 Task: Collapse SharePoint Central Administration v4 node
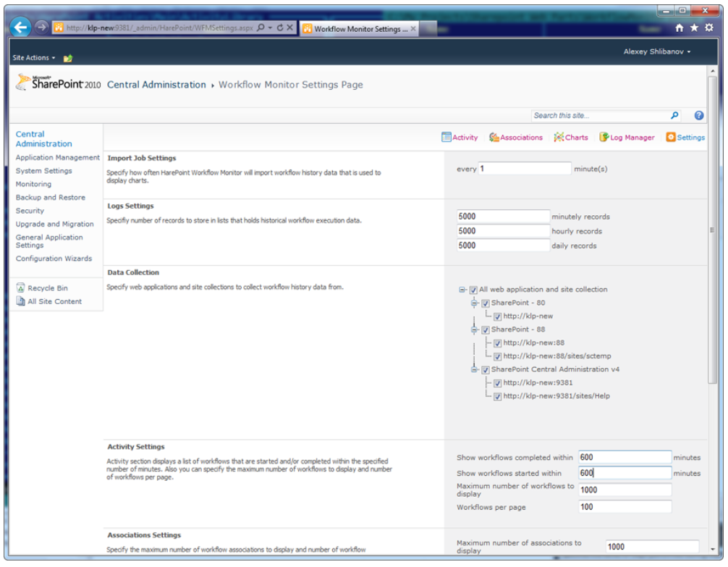click(x=474, y=369)
